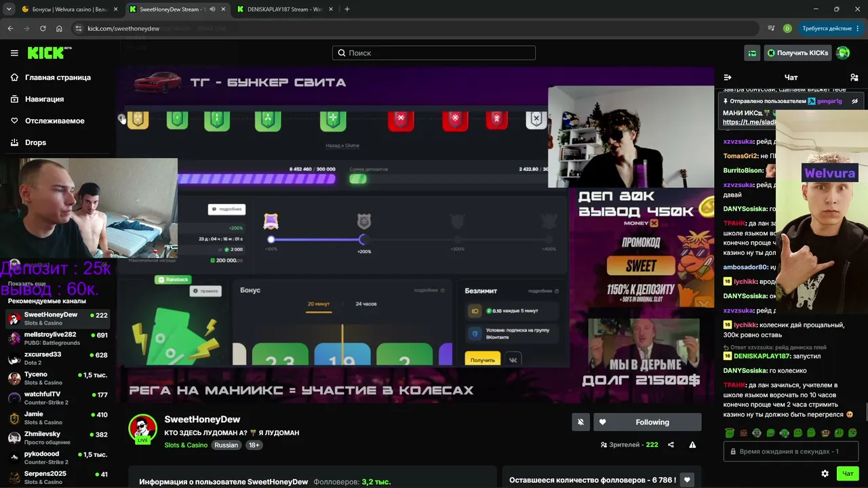Click BurritoBison username in chat
The width and height of the screenshot is (868, 488).
(x=743, y=170)
